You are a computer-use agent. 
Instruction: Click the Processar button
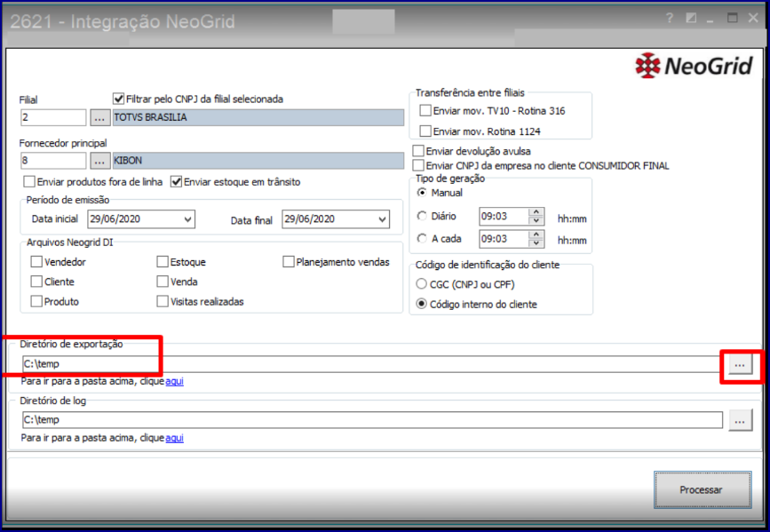pyautogui.click(x=703, y=489)
